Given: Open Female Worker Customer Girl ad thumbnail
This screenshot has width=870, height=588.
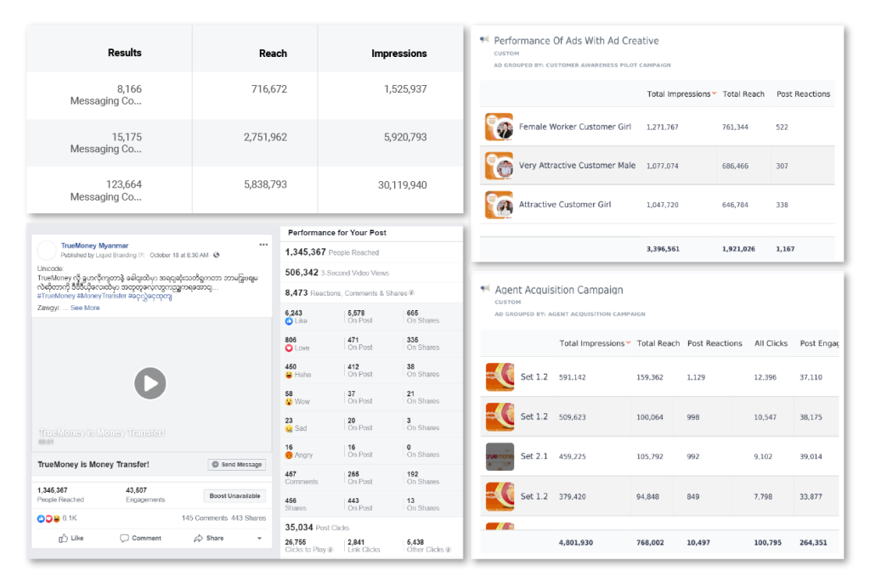Looking at the screenshot, I should pos(499,127).
